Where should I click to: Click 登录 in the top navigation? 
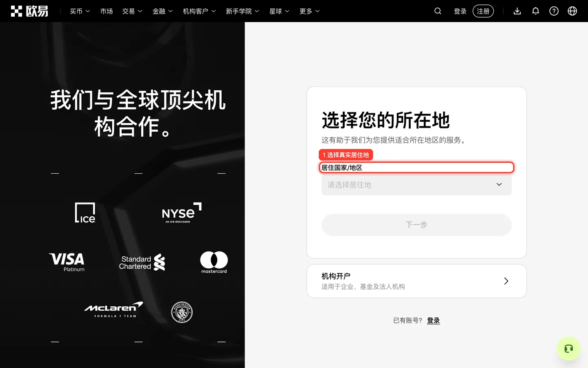click(x=460, y=11)
